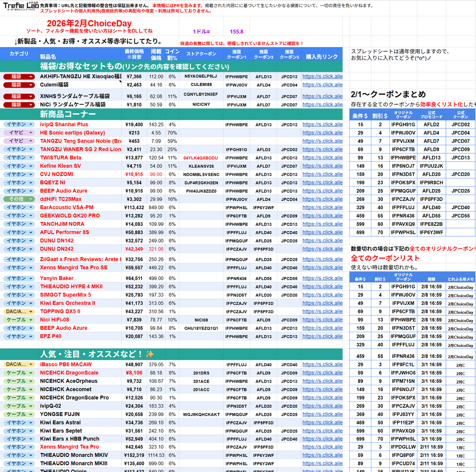Click the 全てのクーポンリスト heading
The image size is (476, 472).
[385, 258]
